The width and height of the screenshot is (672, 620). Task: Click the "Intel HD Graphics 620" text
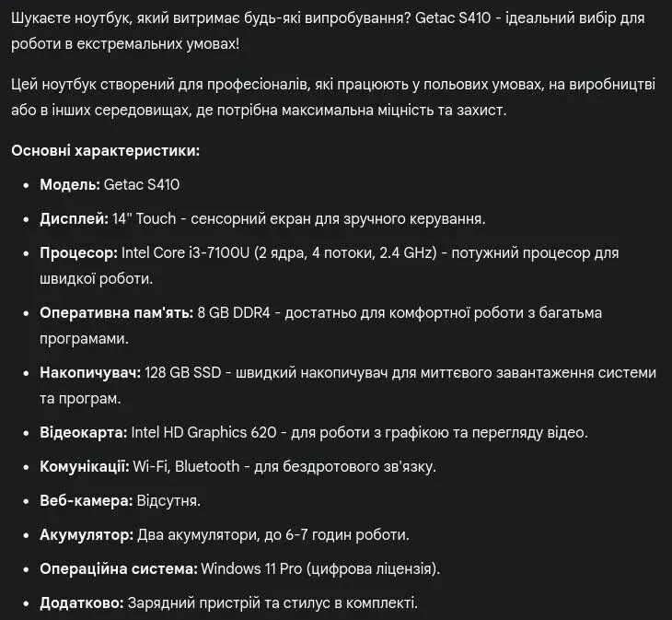point(204,432)
